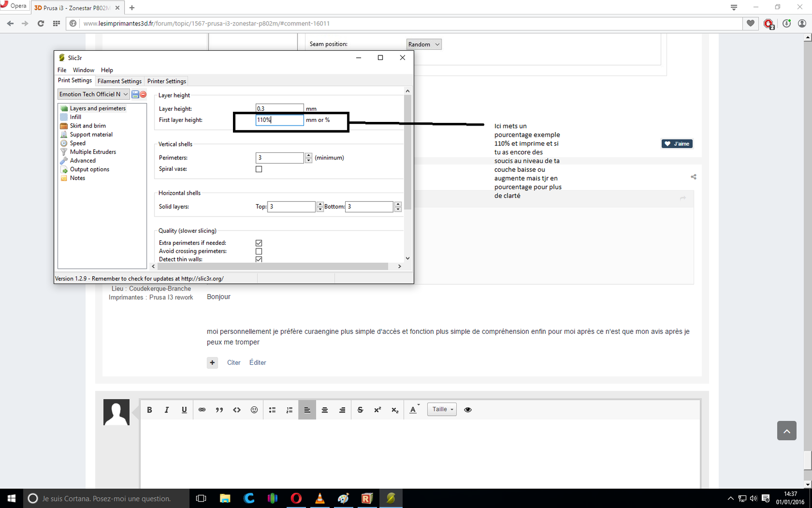
Task: Decrease the Bottom solid layers value
Action: coord(398,209)
